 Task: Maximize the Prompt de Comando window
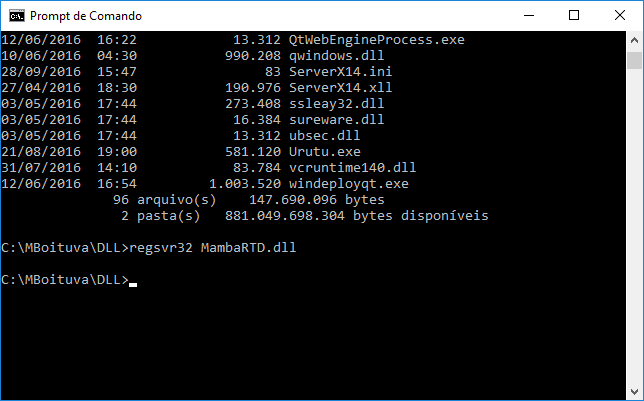coord(574,16)
